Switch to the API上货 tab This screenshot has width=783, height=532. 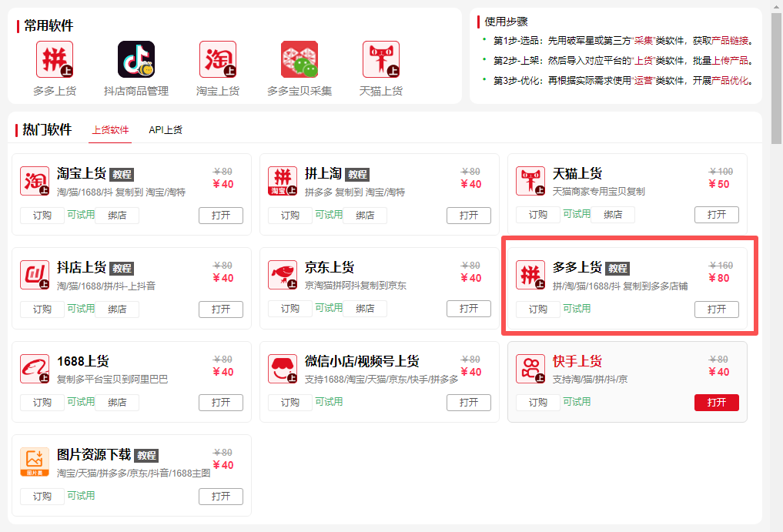(x=166, y=130)
